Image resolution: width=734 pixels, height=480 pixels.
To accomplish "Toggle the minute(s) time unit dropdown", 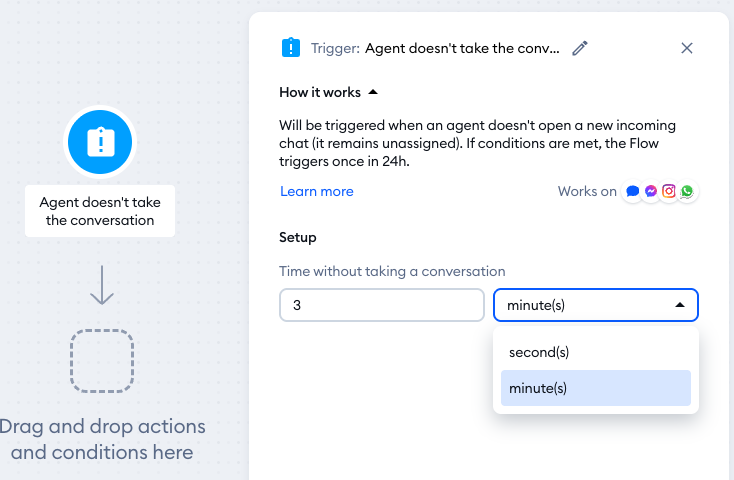I will click(x=596, y=305).
